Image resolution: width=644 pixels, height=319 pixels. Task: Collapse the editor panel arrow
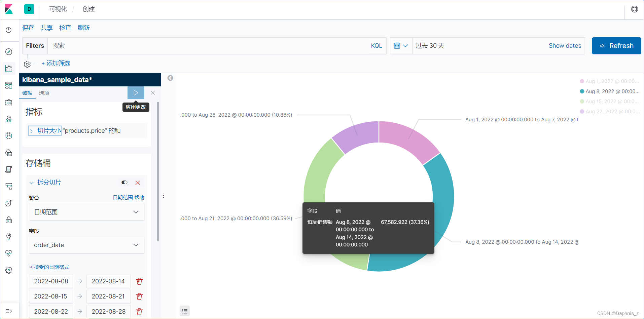[x=170, y=78]
